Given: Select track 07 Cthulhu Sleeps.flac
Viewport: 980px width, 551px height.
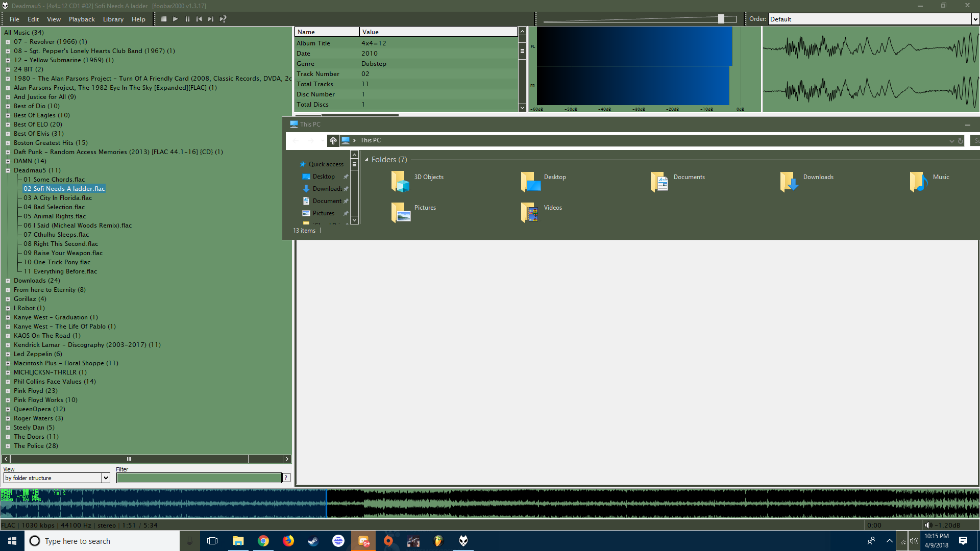Looking at the screenshot, I should click(56, 235).
